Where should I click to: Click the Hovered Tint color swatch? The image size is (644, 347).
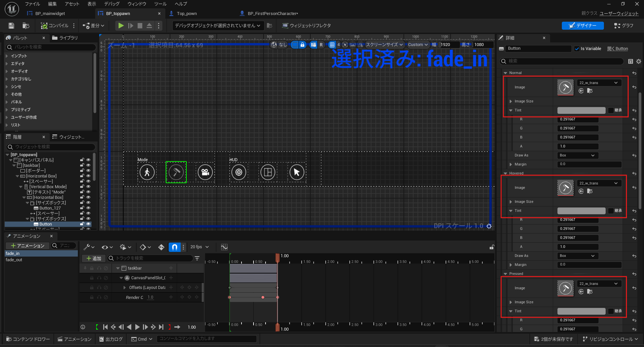click(x=581, y=211)
